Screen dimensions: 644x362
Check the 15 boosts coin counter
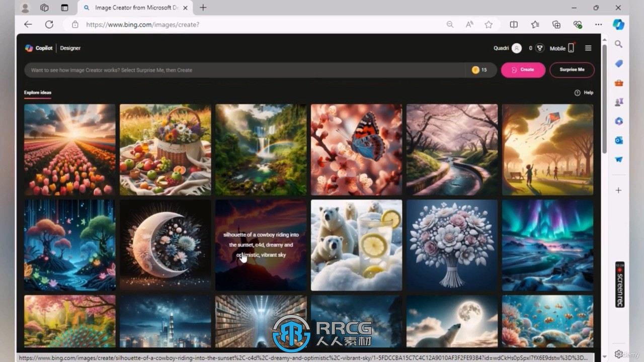pyautogui.click(x=479, y=70)
